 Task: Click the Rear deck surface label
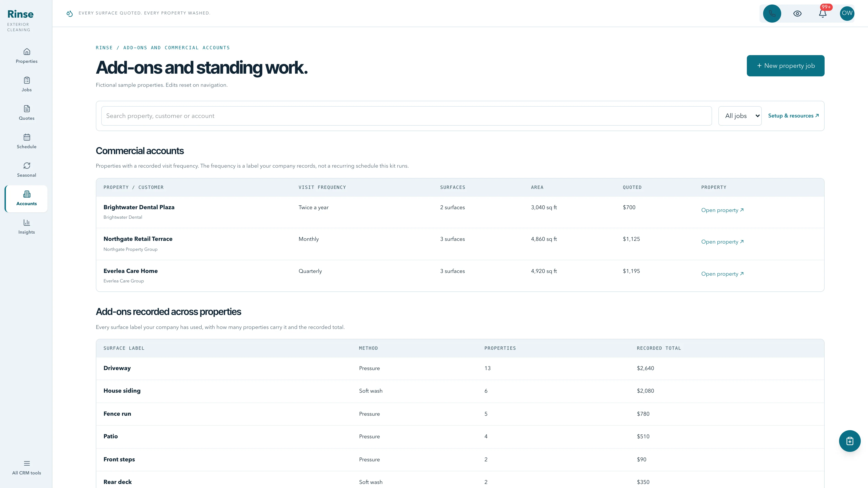pyautogui.click(x=118, y=482)
